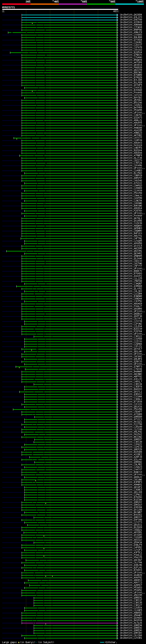Viewport: 146px width, 644px height.
Task: Select the UniRef100_Q1J052 label
Action: pos(131,289)
